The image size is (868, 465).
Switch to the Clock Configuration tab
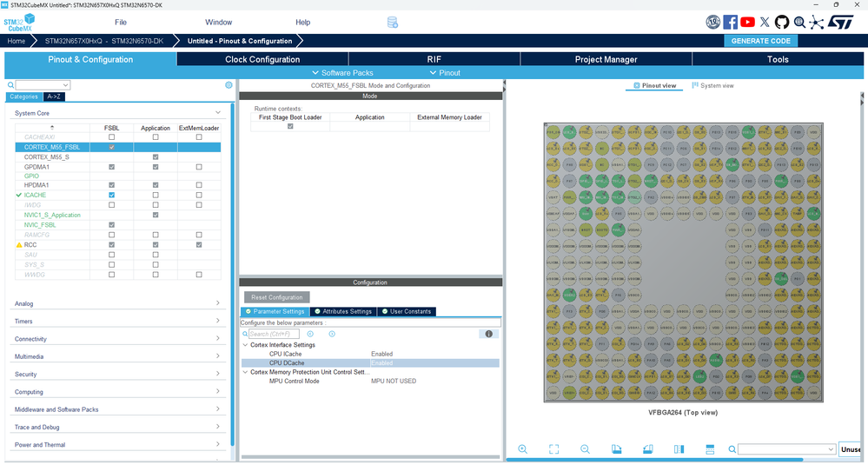tap(262, 59)
